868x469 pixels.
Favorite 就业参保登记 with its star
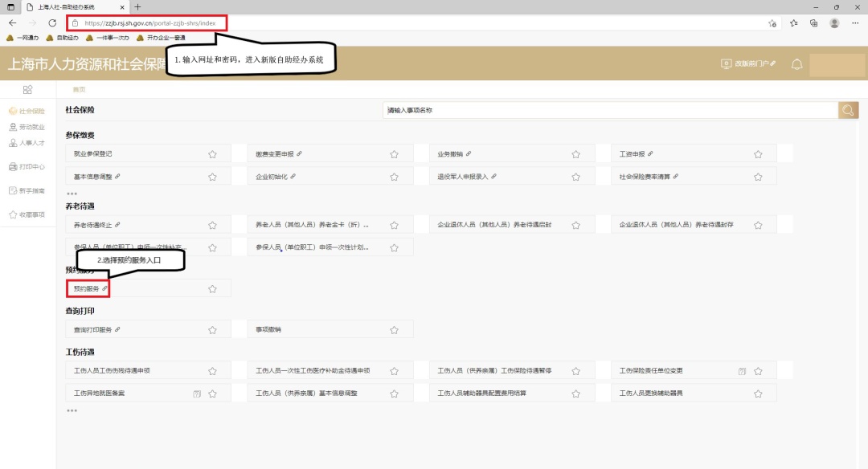tap(212, 154)
